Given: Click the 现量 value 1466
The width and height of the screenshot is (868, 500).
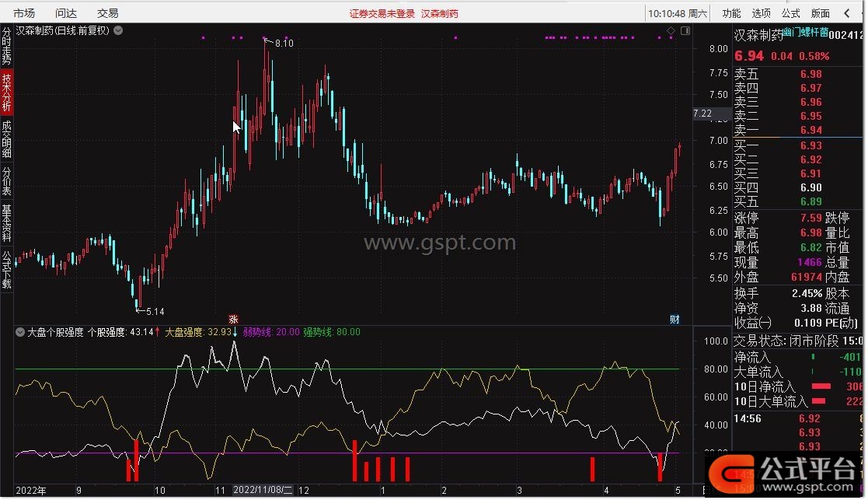Looking at the screenshot, I should click(809, 263).
